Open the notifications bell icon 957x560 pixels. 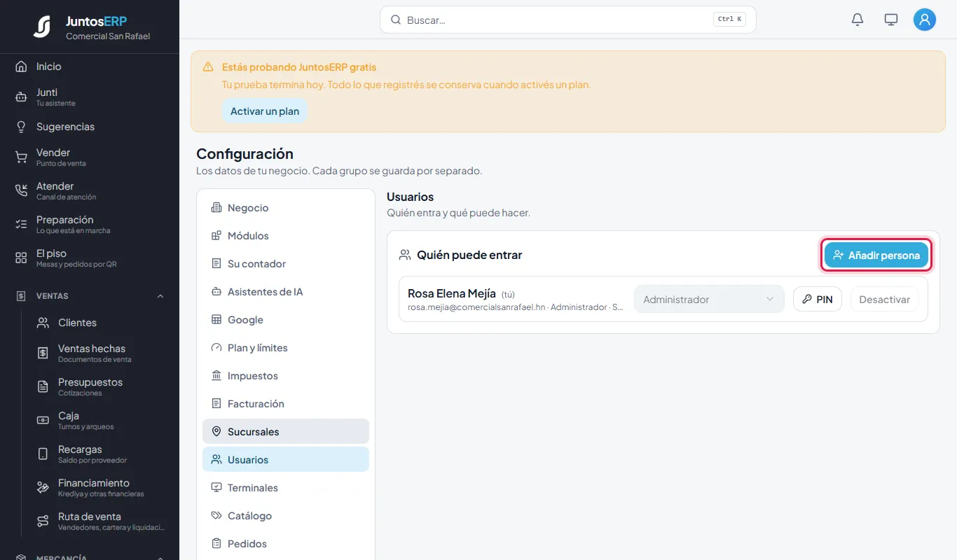(858, 20)
